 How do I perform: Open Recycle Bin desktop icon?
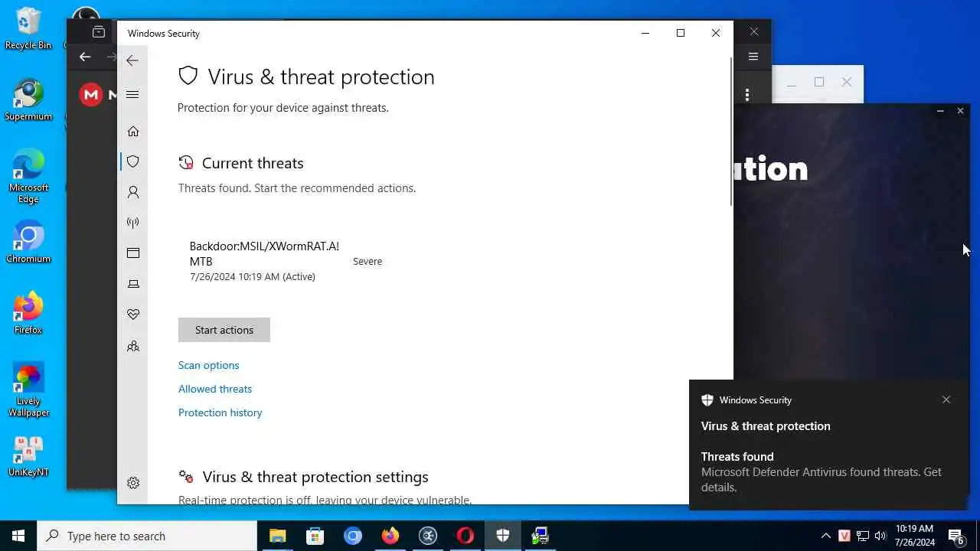click(28, 29)
